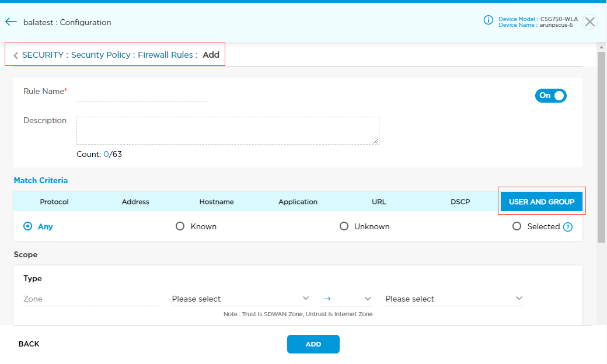This screenshot has height=364, width=607.
Task: Click into the Description text area
Action: pyautogui.click(x=228, y=130)
